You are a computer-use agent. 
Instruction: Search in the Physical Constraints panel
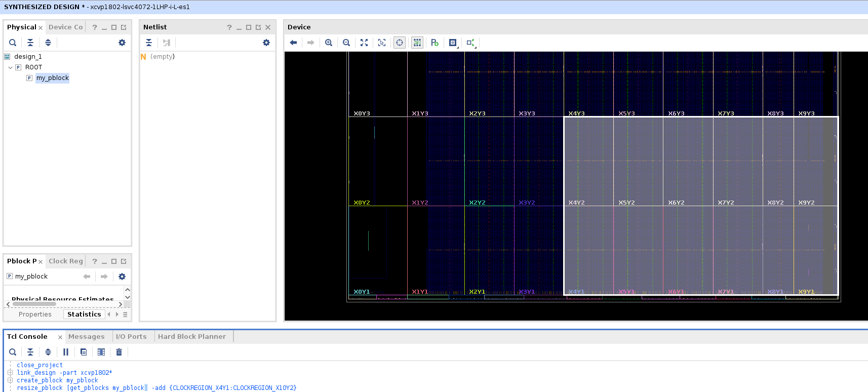click(x=13, y=43)
